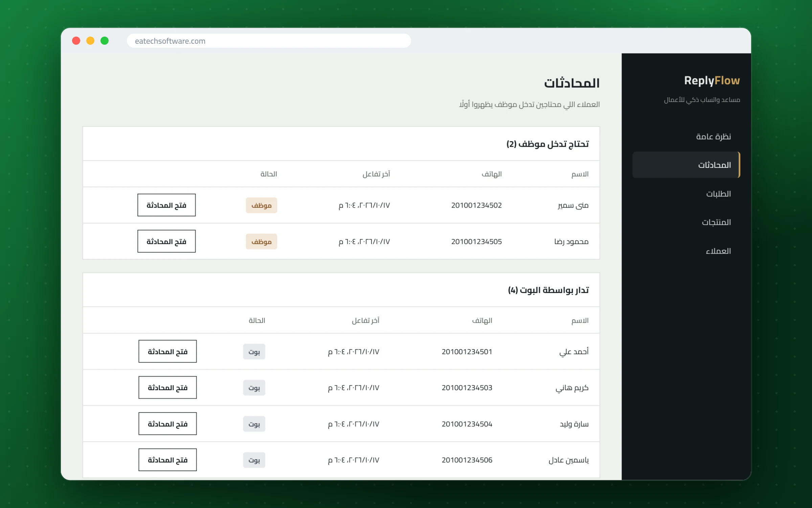Click فتح المحادثة in كريم هاني row
This screenshot has width=812, height=508.
pos(167,387)
